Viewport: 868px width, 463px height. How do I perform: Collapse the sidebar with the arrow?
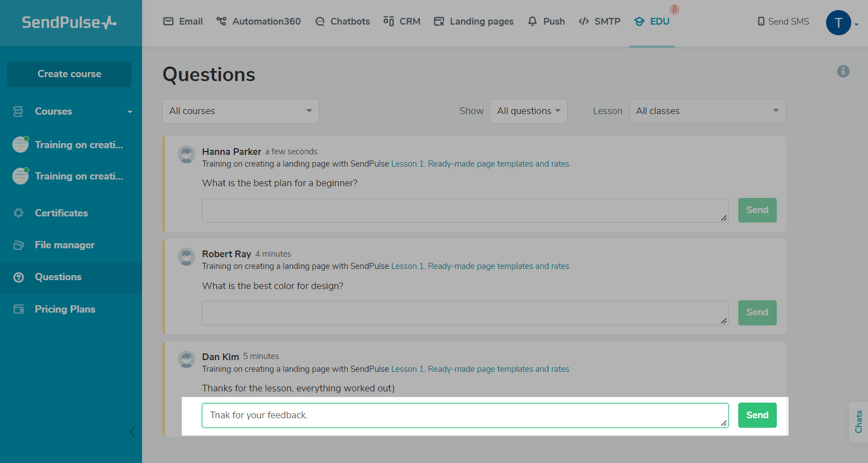[x=132, y=432]
